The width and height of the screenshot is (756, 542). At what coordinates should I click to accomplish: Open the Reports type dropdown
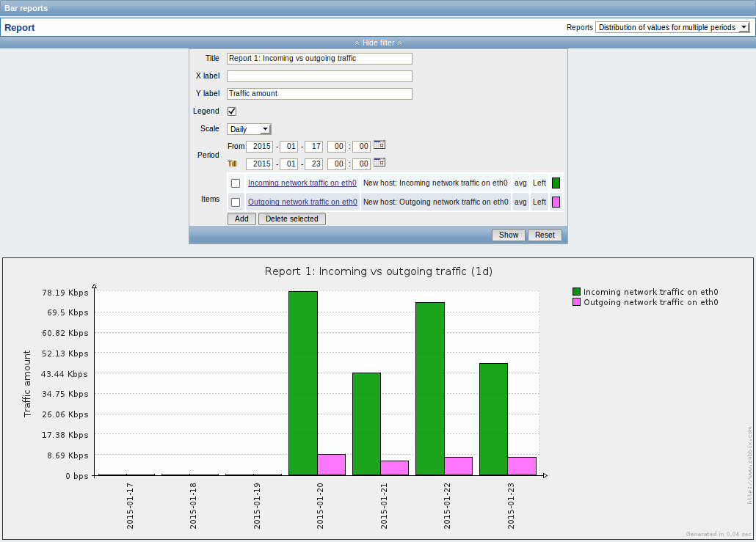(672, 27)
